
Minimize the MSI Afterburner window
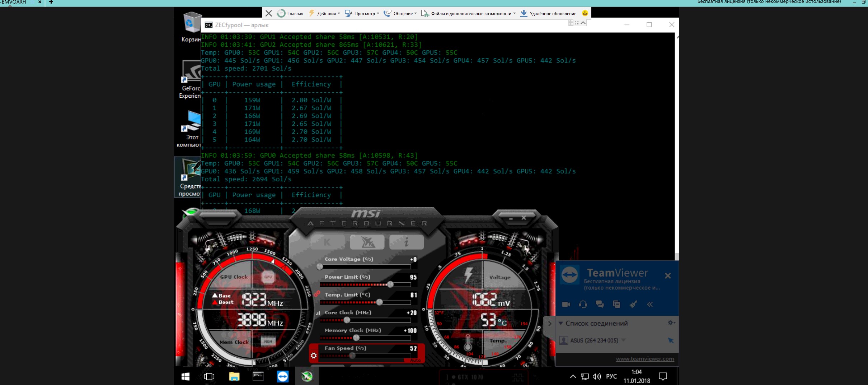click(x=511, y=218)
